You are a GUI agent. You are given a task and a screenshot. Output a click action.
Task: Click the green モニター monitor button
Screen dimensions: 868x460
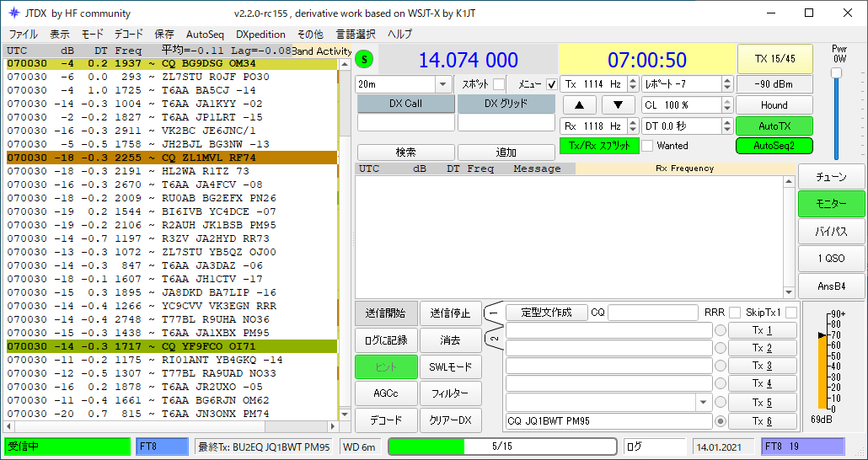coord(831,204)
